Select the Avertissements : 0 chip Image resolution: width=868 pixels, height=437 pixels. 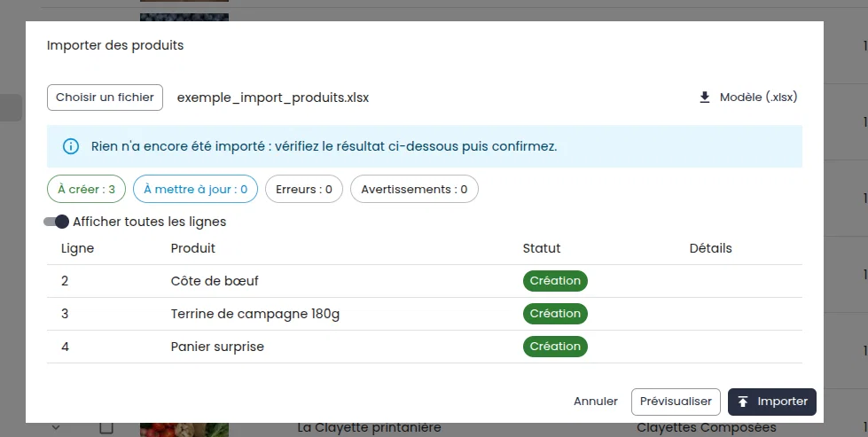(x=414, y=189)
